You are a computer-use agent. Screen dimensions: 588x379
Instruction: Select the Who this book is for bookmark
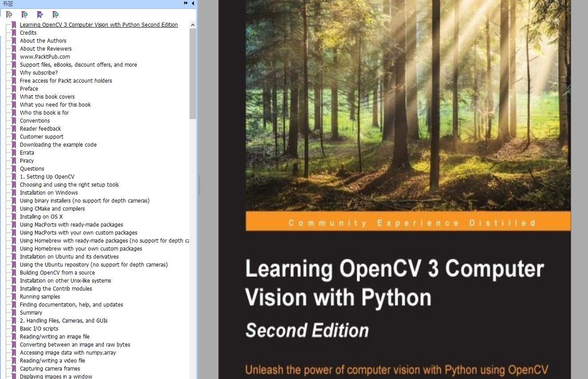pos(44,113)
